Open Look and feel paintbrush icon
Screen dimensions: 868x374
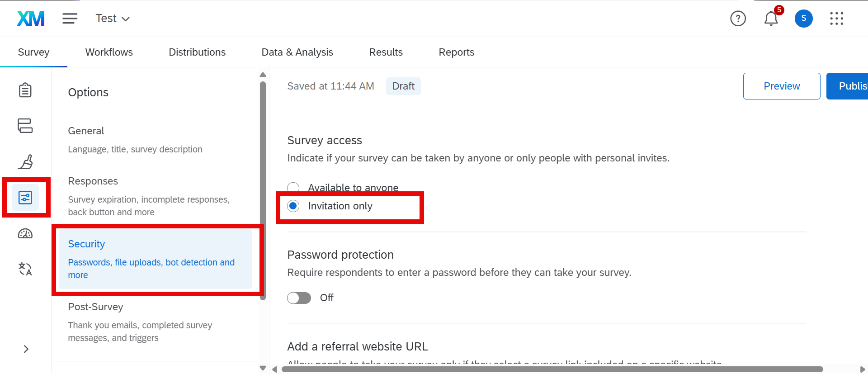click(25, 162)
